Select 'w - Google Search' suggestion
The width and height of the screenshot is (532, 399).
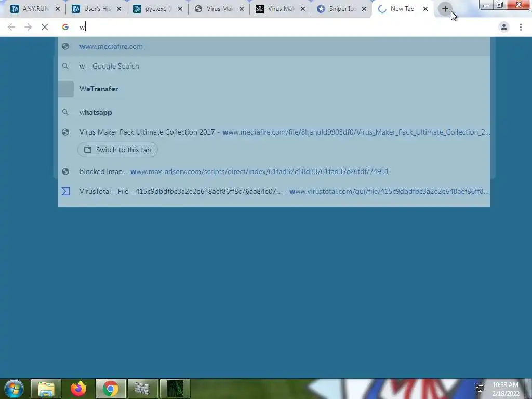coord(274,66)
